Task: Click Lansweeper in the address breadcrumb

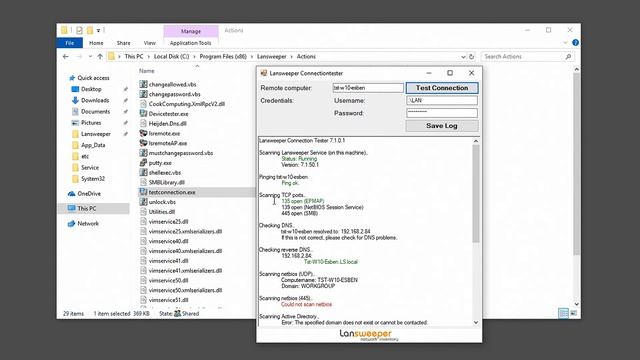Action: [271, 57]
